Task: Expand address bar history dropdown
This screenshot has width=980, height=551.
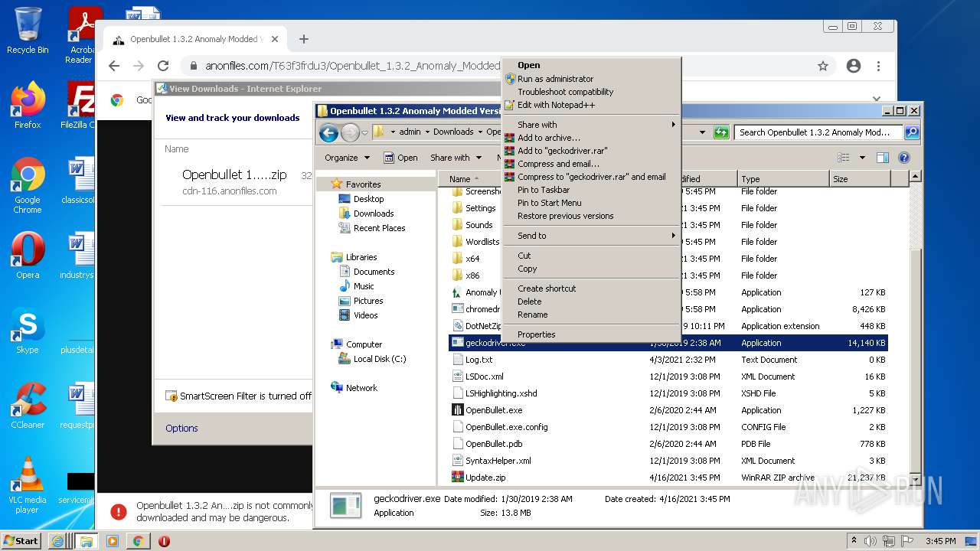Action: pyautogui.click(x=702, y=132)
